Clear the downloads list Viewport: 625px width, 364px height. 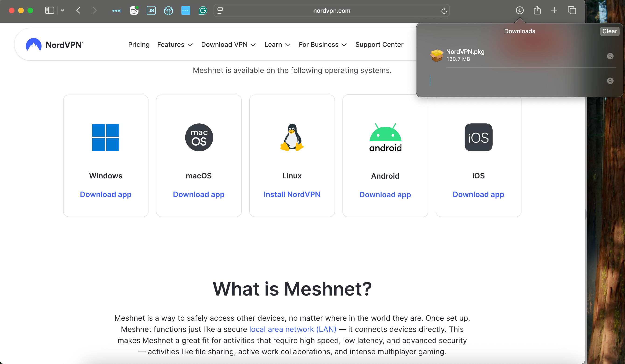tap(610, 31)
